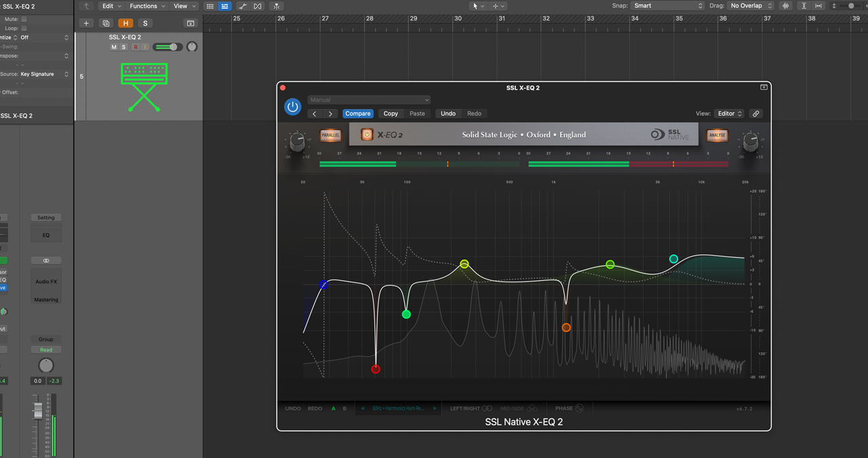Open the View Editor dropdown
Image resolution: width=868 pixels, height=458 pixels.
pos(730,113)
